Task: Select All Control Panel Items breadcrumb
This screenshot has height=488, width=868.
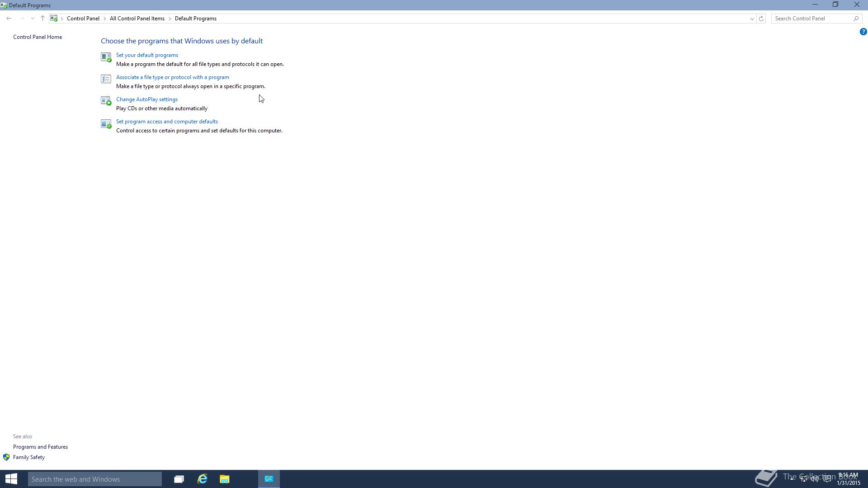Action: point(137,19)
